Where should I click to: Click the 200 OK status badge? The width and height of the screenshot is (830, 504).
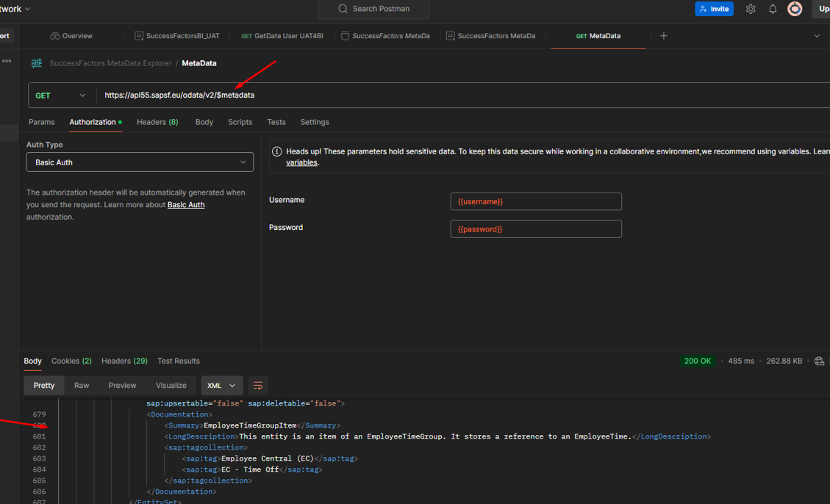coord(697,361)
